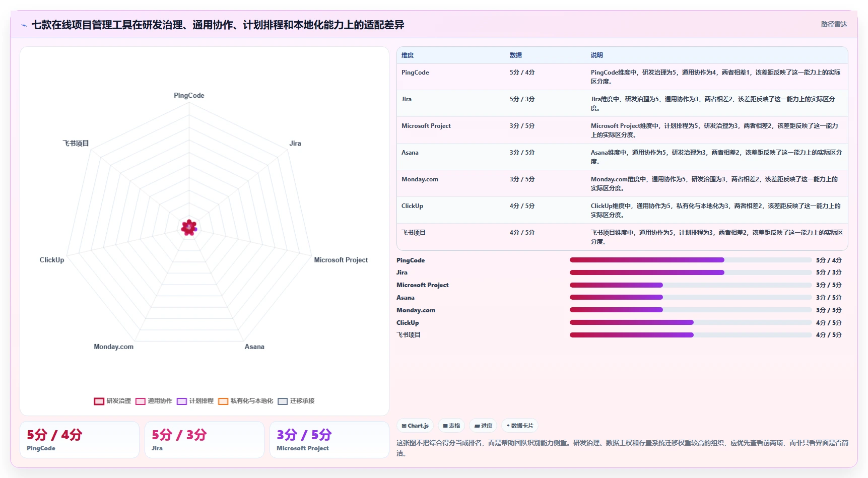Image resolution: width=868 pixels, height=478 pixels.
Task: Click the ClickUp progress bar
Action: (x=691, y=322)
